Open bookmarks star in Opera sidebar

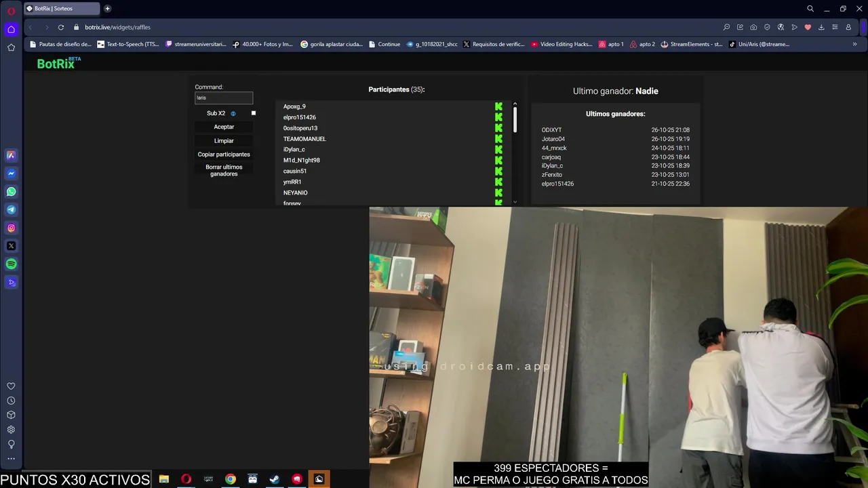click(11, 47)
